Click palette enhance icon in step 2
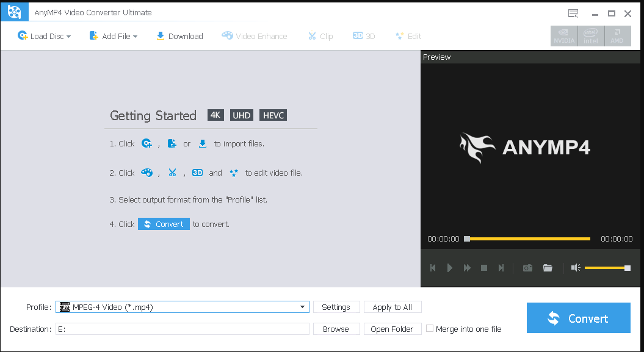Viewport: 644px width, 352px height. [x=147, y=173]
